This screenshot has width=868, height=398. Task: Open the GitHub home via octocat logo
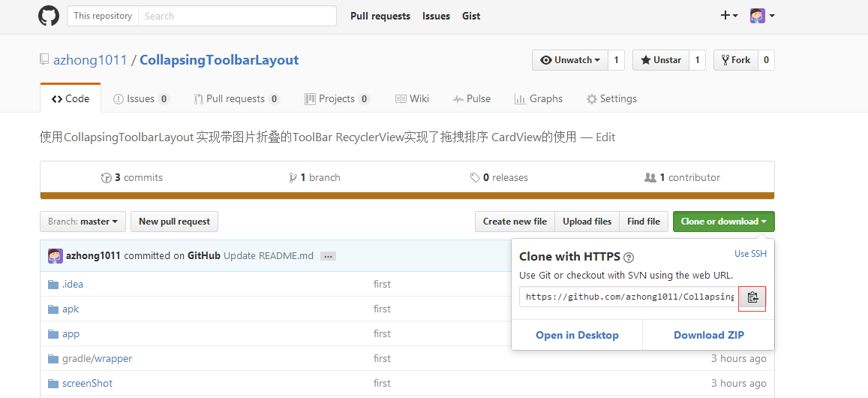pyautogui.click(x=48, y=16)
